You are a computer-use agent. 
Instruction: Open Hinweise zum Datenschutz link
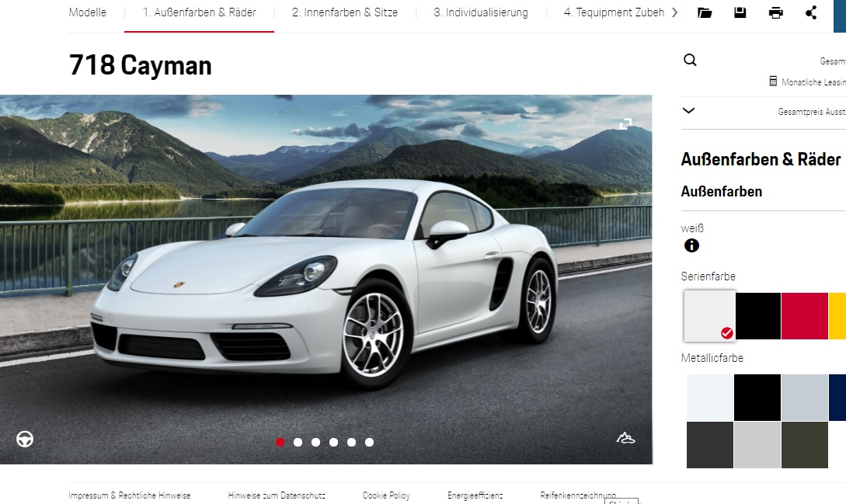click(277, 495)
